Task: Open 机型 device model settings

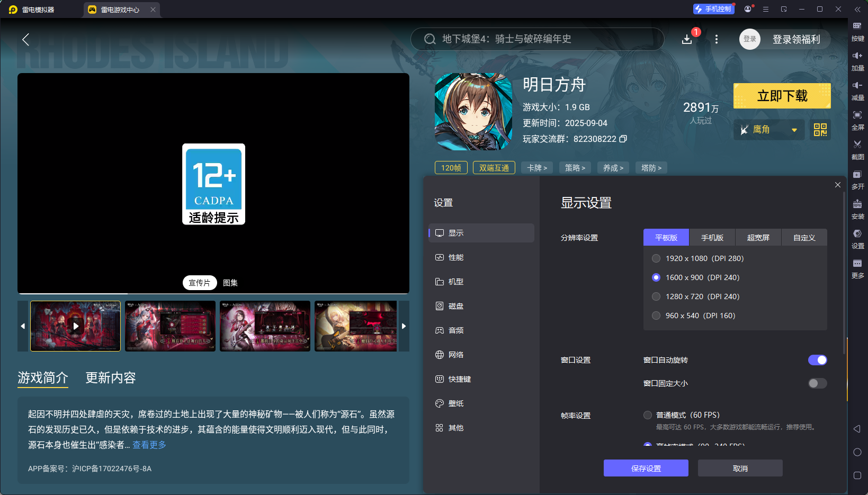Action: pyautogui.click(x=481, y=282)
